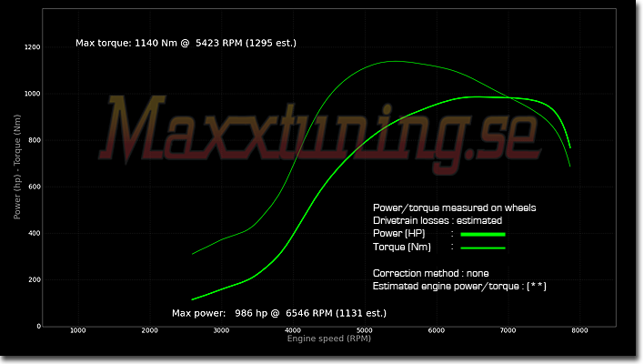This screenshot has height=364, width=644.
Task: Click the 6000 RPM x-axis tick label
Action: [437, 330]
